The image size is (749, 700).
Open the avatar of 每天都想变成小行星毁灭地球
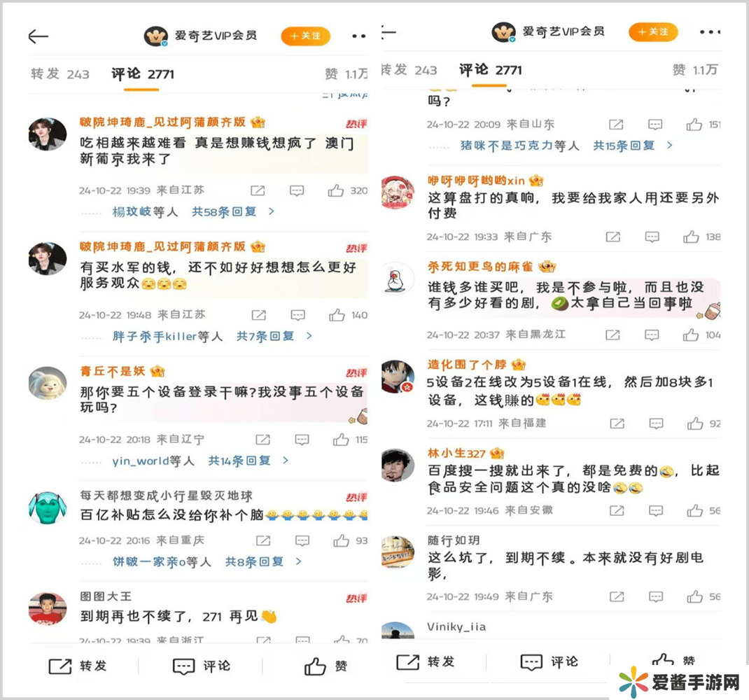[48, 508]
